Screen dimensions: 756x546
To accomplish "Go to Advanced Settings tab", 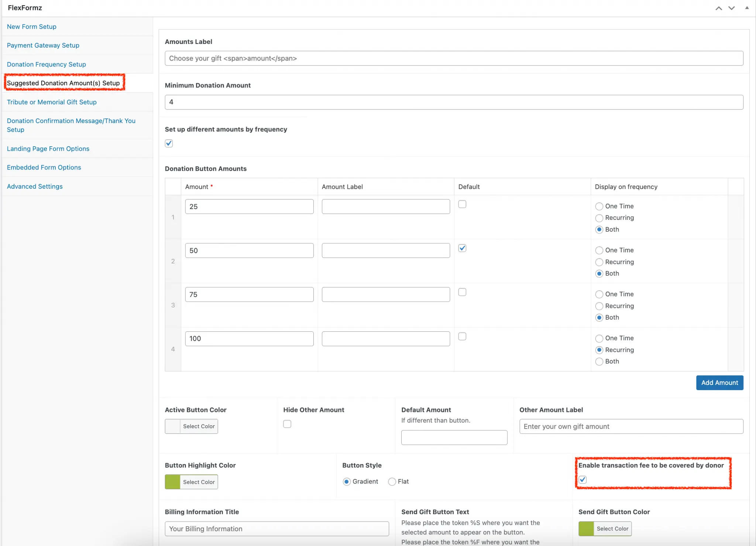I will pos(35,187).
